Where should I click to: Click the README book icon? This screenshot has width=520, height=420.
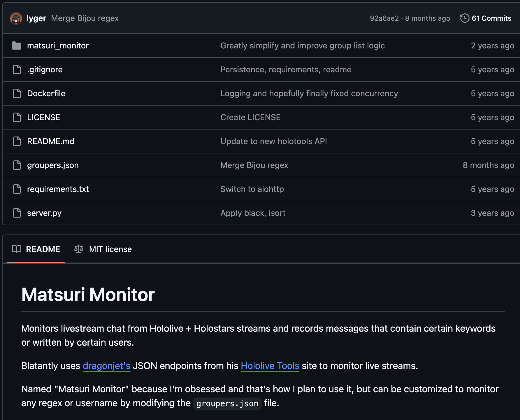point(17,249)
